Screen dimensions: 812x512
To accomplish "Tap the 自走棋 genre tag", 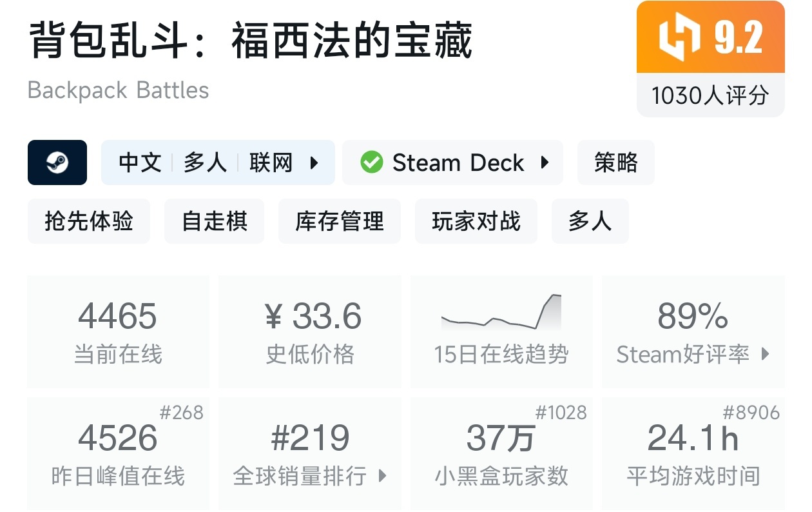I will tap(214, 221).
